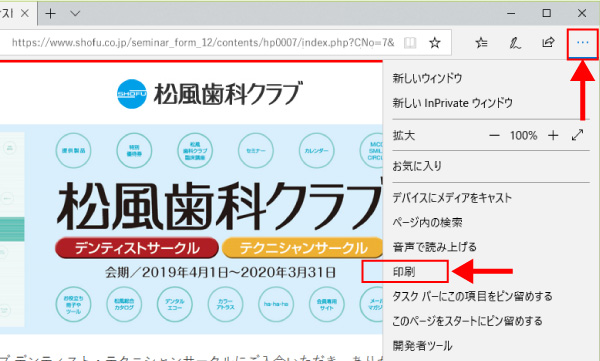Enter full screen via zoom row arrow icon
The width and height of the screenshot is (600, 361).
coord(577,135)
